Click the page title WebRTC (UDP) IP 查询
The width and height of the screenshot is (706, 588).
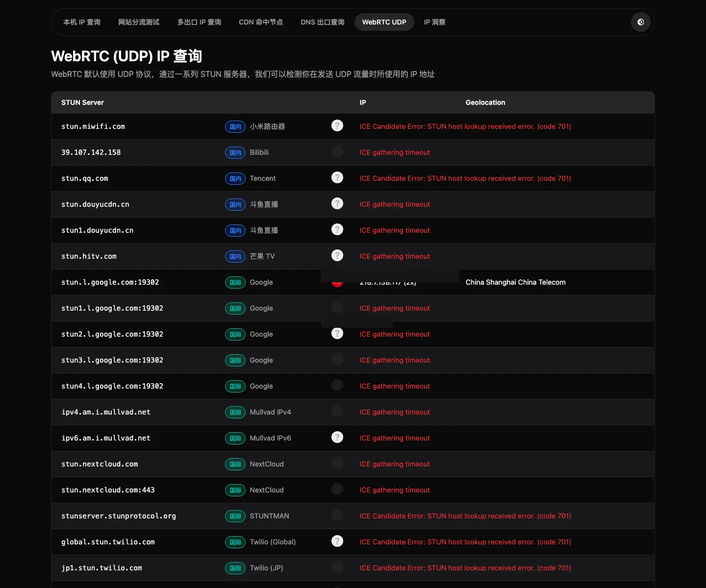click(126, 56)
